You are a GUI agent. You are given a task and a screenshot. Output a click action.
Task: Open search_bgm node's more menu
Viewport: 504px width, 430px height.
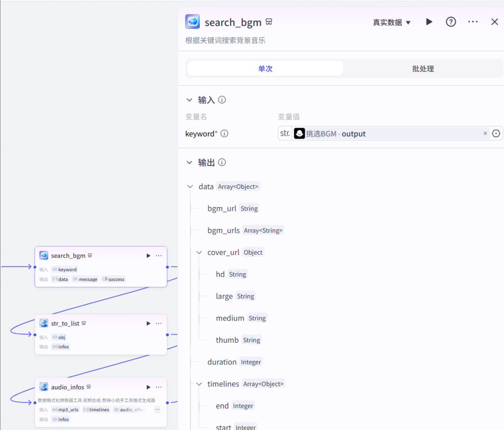point(159,256)
